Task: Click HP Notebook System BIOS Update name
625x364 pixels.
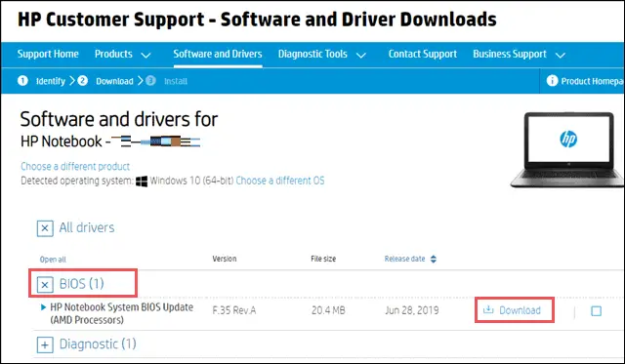Action: [121, 313]
